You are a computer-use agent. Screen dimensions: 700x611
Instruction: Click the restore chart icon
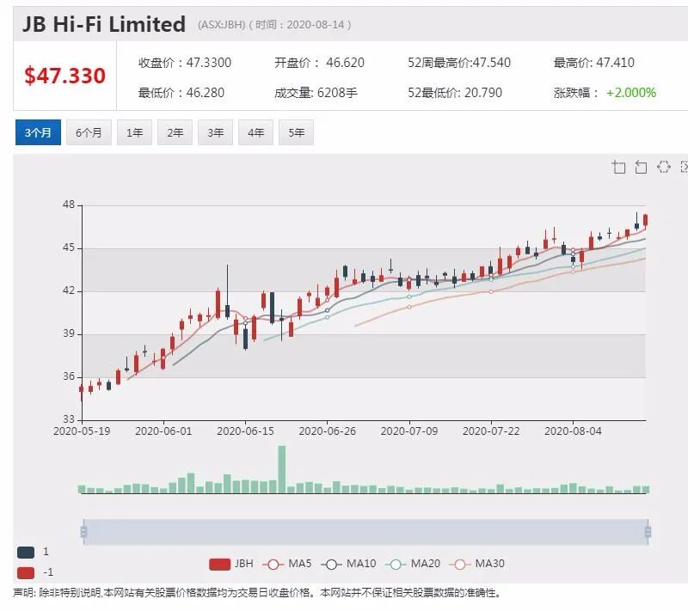(664, 167)
